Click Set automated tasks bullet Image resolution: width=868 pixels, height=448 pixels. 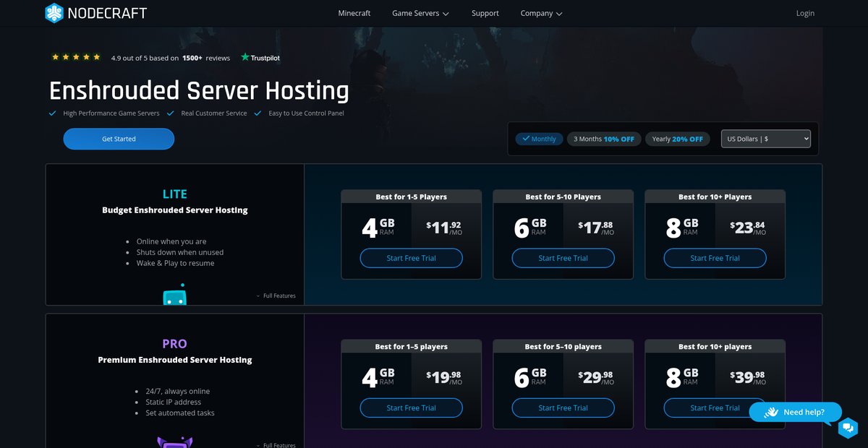[180, 413]
